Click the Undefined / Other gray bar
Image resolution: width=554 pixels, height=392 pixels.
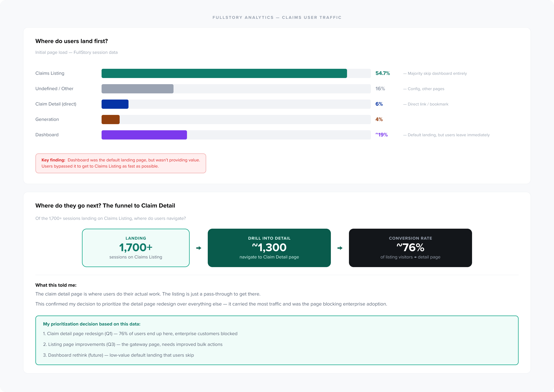point(137,89)
